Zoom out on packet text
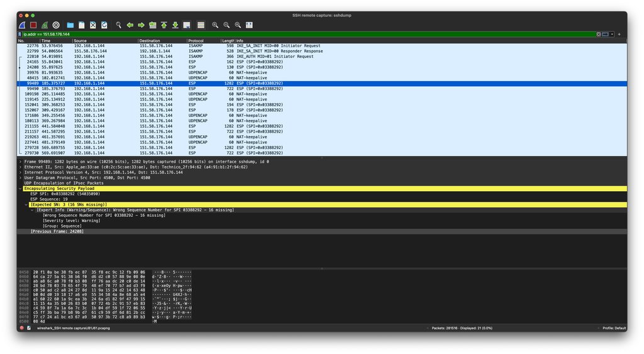The height and width of the screenshot is (354, 644). [x=226, y=25]
